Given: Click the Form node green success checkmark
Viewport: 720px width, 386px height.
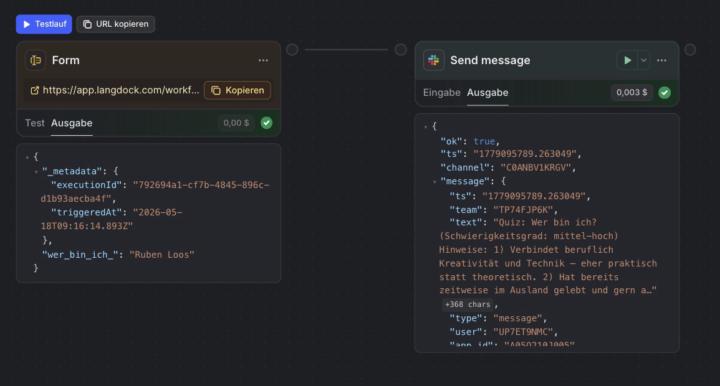Looking at the screenshot, I should pyautogui.click(x=266, y=123).
